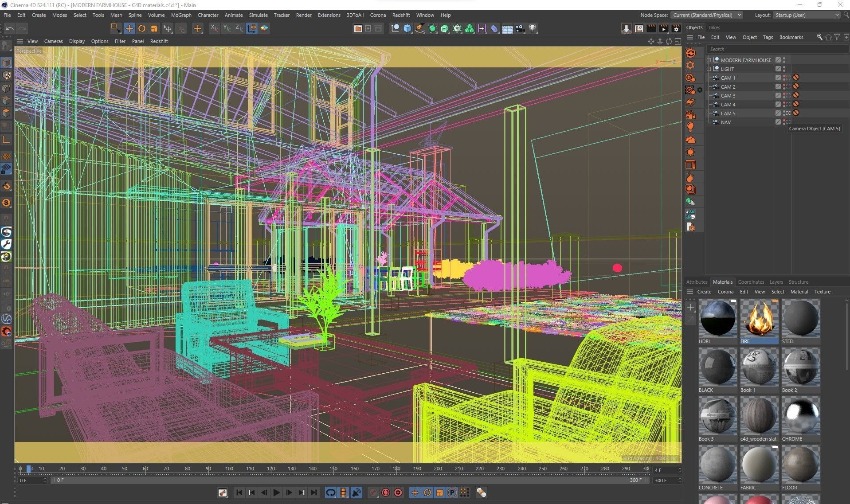The width and height of the screenshot is (850, 504).
Task: Click the Undo arrow icon
Action: (x=10, y=28)
